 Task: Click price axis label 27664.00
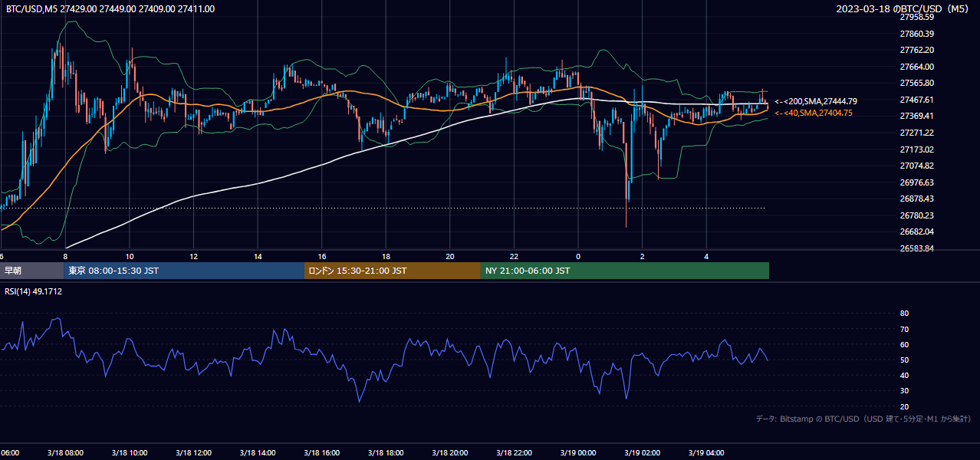(x=917, y=67)
